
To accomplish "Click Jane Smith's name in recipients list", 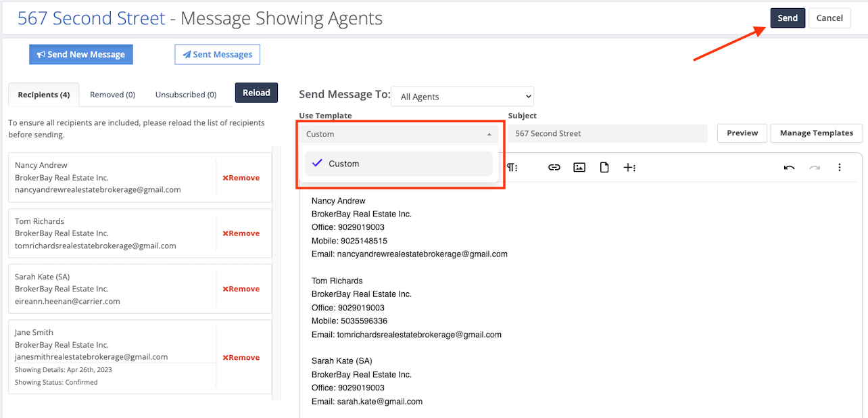I will pos(34,333).
